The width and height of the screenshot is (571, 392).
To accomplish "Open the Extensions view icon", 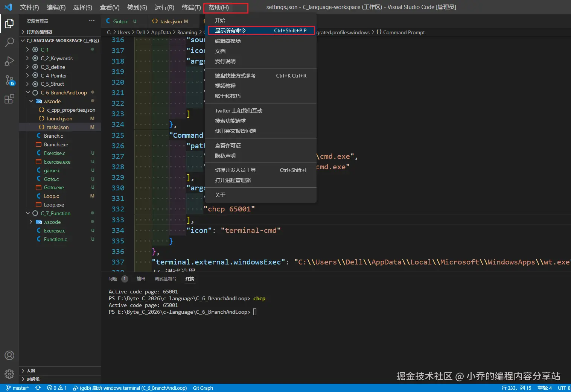I will (x=9, y=99).
